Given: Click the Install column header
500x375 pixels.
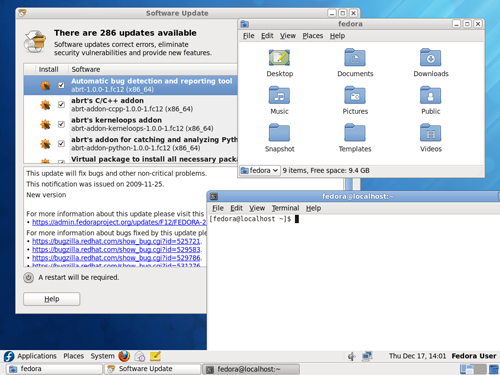Looking at the screenshot, I should [48, 69].
